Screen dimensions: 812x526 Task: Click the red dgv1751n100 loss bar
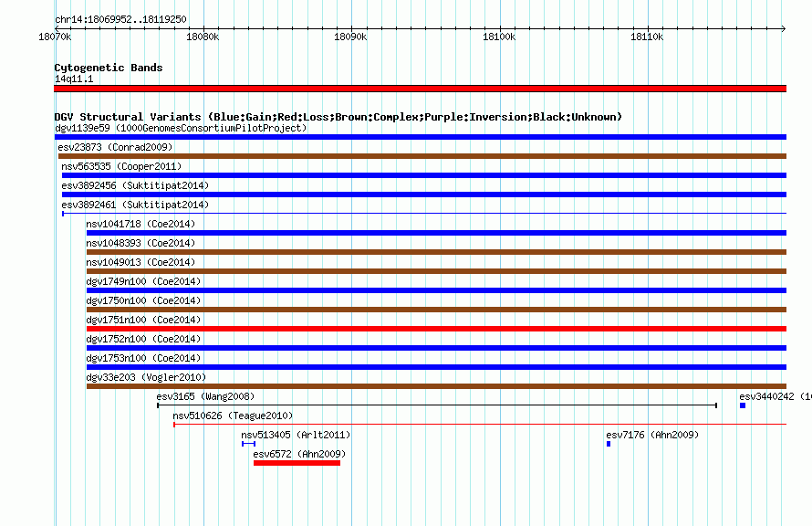(x=436, y=329)
